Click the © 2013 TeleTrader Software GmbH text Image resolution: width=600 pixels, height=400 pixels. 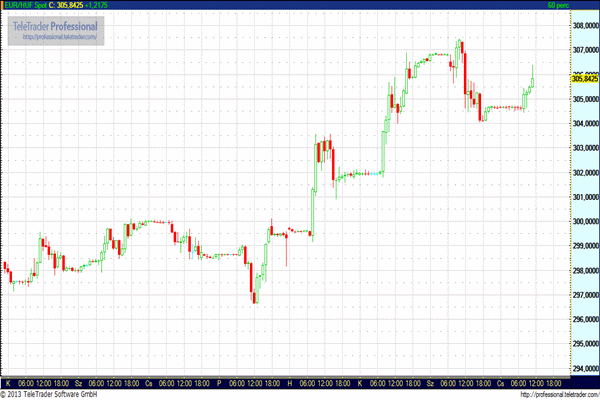(x=52, y=395)
